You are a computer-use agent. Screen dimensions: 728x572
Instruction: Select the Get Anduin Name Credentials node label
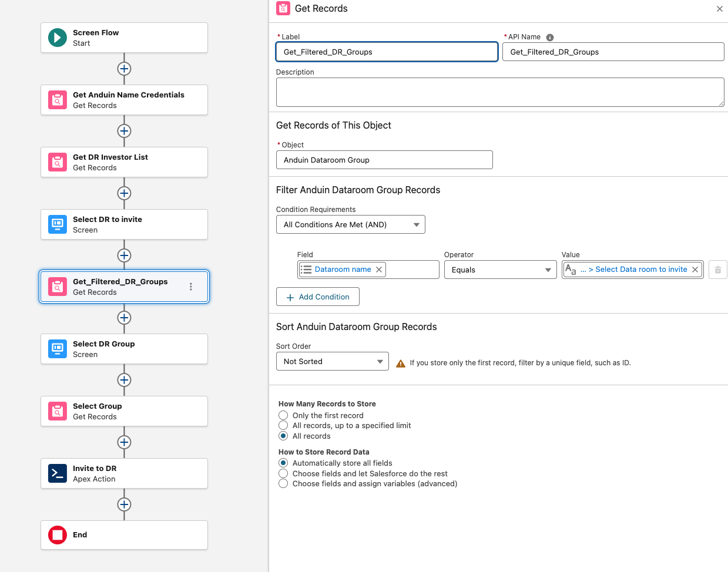[129, 95]
